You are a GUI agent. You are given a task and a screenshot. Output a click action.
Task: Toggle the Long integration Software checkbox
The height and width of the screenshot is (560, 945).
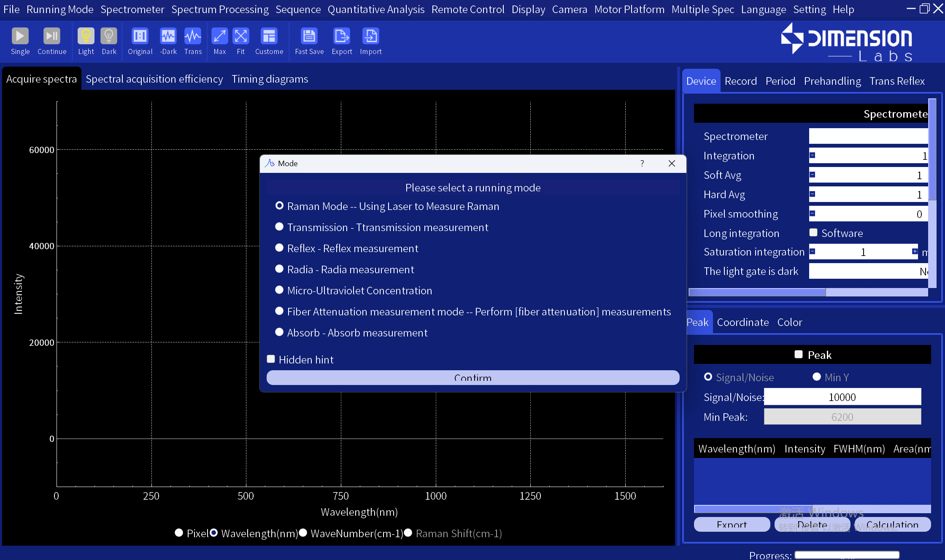813,233
